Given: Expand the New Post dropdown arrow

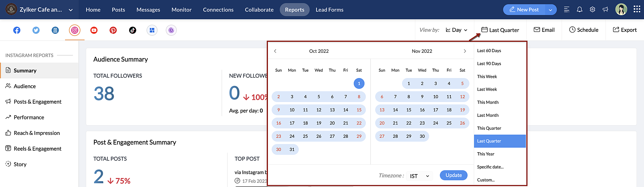Looking at the screenshot, I should pos(551,10).
